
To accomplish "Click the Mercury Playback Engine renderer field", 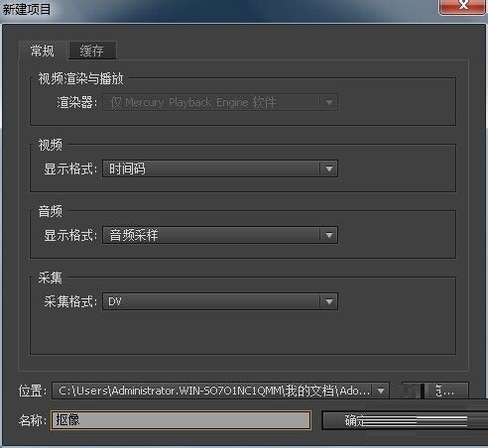I will (220, 102).
